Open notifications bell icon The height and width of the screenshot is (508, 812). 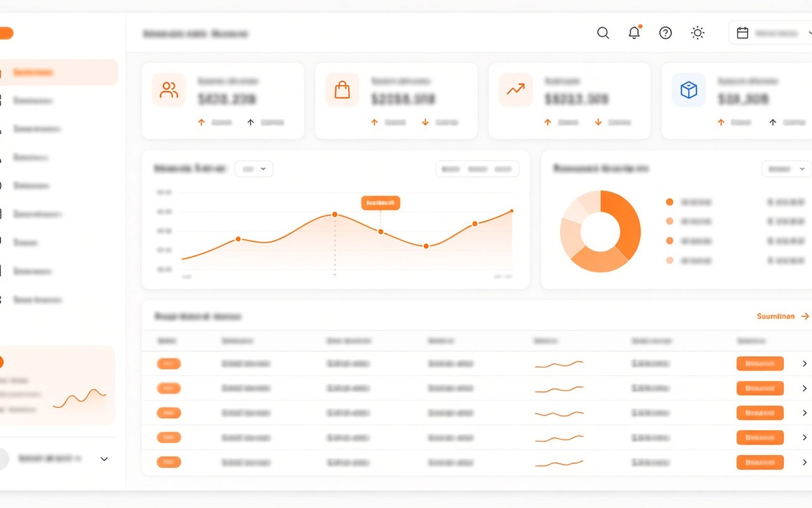634,33
